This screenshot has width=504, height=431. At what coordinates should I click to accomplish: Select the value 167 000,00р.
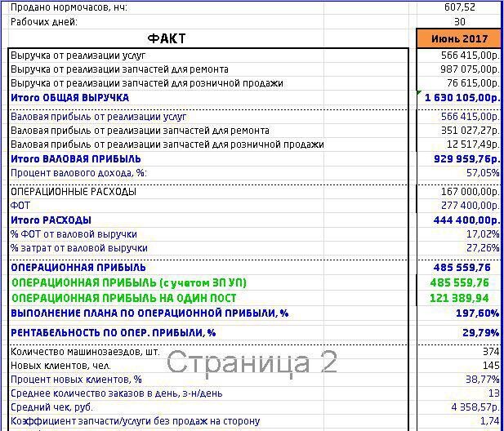471,191
